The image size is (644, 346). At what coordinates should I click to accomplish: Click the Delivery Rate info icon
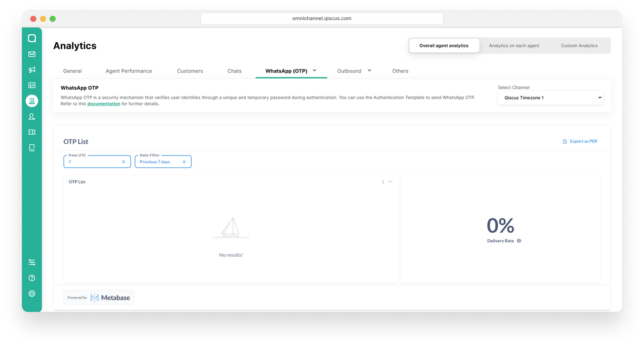[519, 241]
